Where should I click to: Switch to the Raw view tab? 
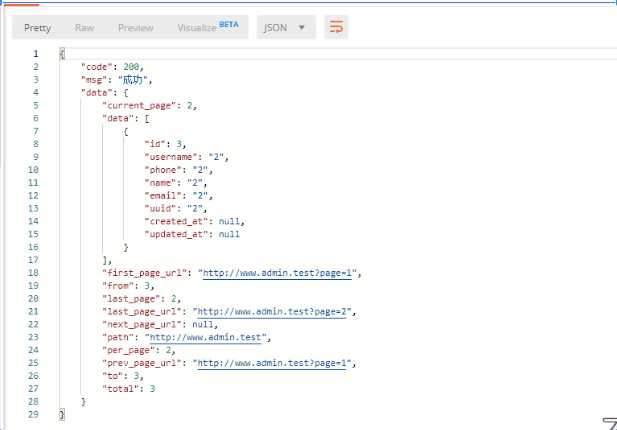coord(85,28)
